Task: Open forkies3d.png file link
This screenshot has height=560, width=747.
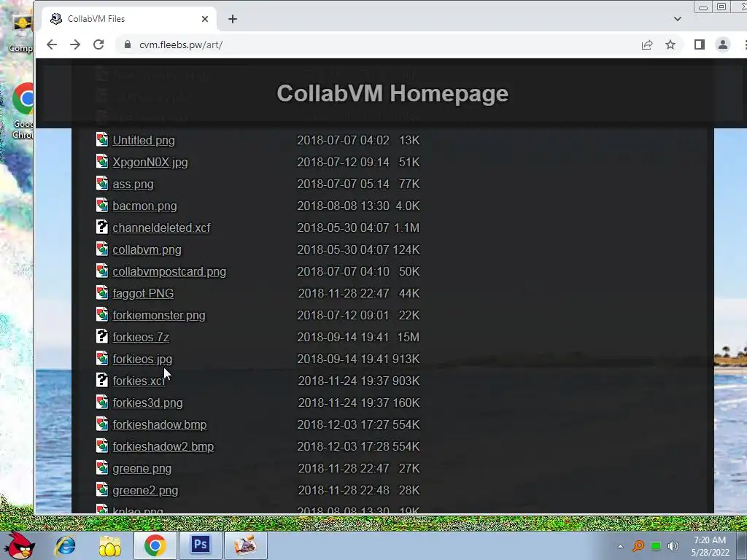Action: tap(147, 403)
